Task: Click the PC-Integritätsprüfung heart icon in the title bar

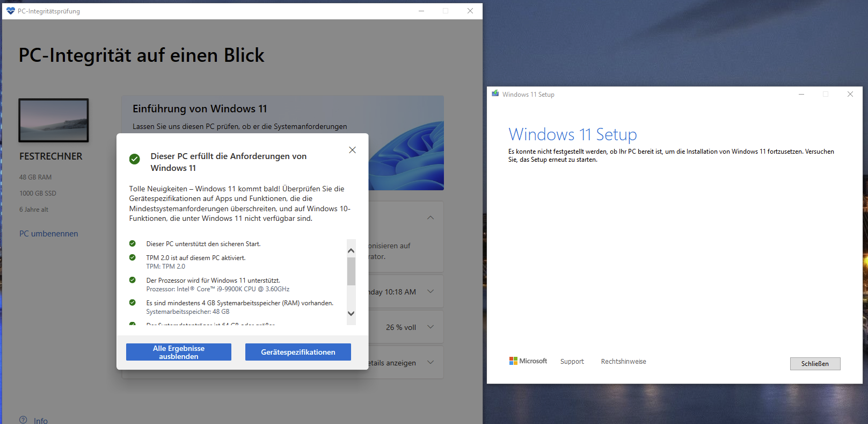Action: pos(11,11)
